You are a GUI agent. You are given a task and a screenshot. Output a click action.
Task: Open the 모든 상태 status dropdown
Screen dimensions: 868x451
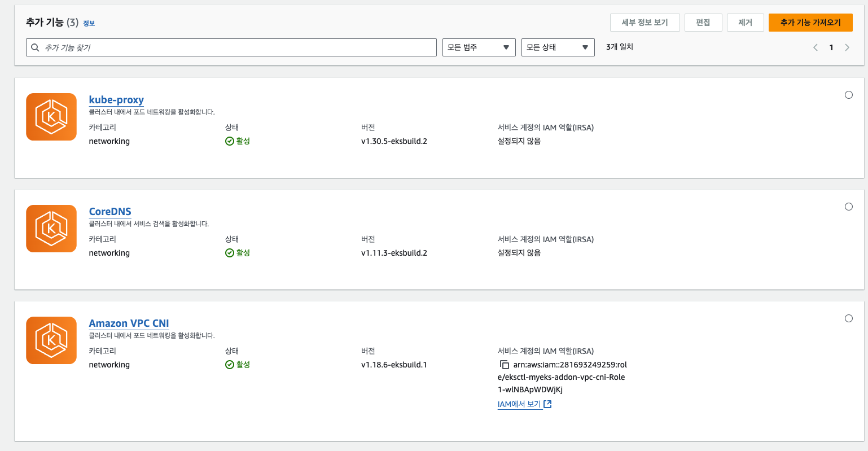pyautogui.click(x=558, y=47)
